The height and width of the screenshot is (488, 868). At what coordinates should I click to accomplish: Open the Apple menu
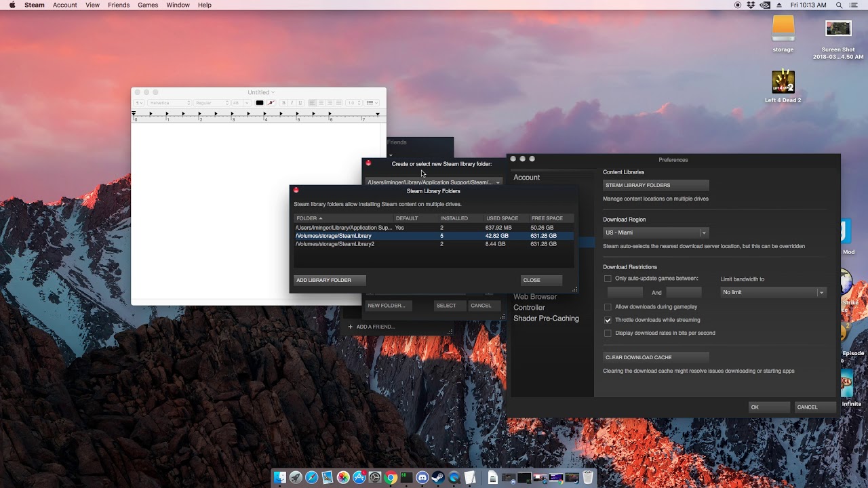[12, 5]
